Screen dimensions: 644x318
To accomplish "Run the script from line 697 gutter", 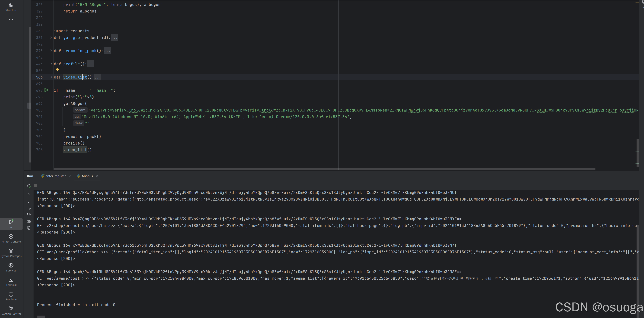I will [x=47, y=90].
